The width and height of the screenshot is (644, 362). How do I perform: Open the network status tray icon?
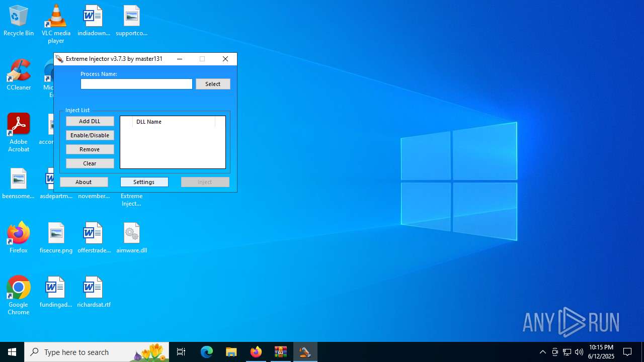567,352
